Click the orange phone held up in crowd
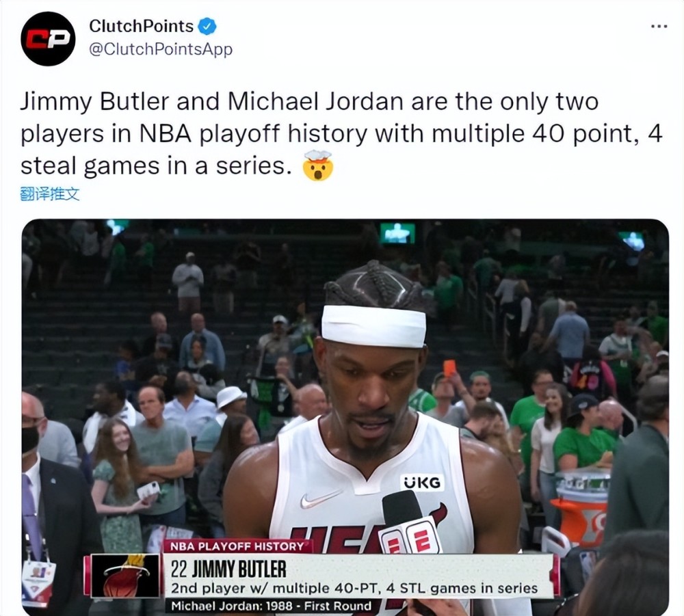The image size is (684, 616). [449, 367]
